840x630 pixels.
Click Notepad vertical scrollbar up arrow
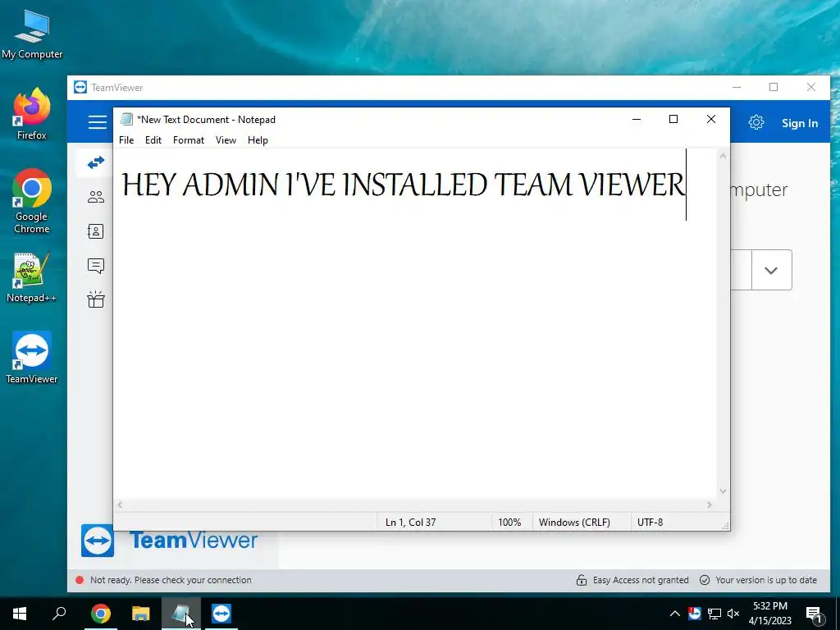tap(724, 156)
